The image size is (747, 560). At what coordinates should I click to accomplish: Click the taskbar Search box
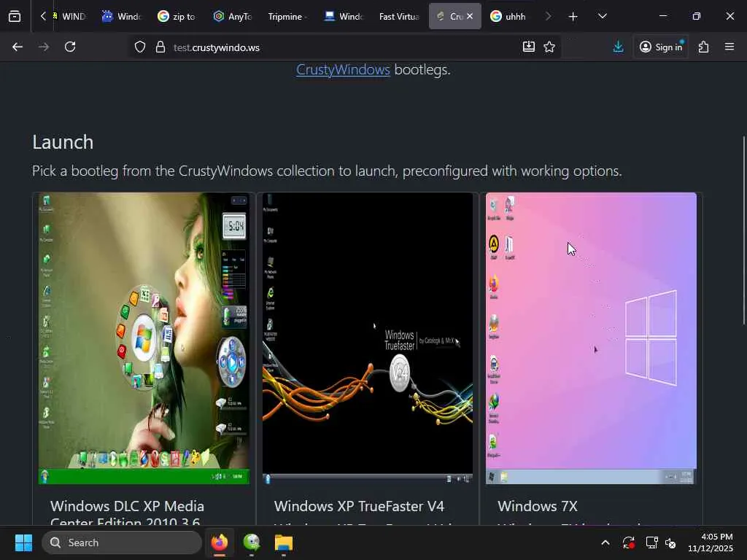pyautogui.click(x=122, y=542)
